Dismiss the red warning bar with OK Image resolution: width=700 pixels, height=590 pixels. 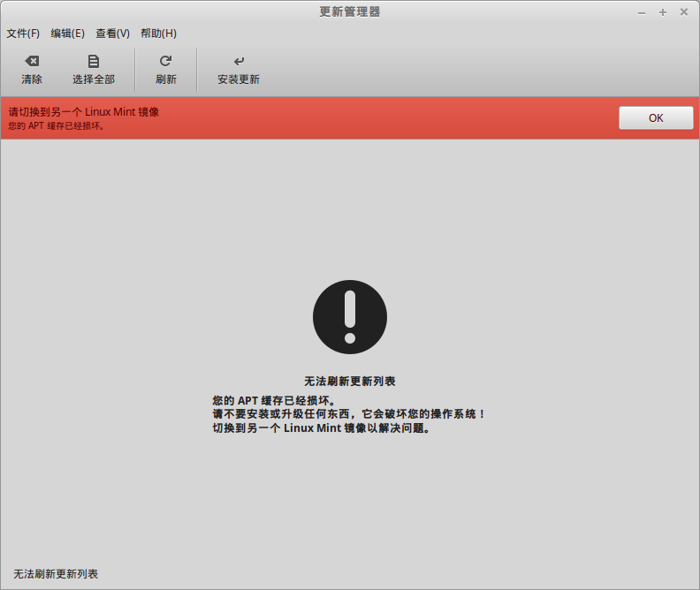pos(656,117)
